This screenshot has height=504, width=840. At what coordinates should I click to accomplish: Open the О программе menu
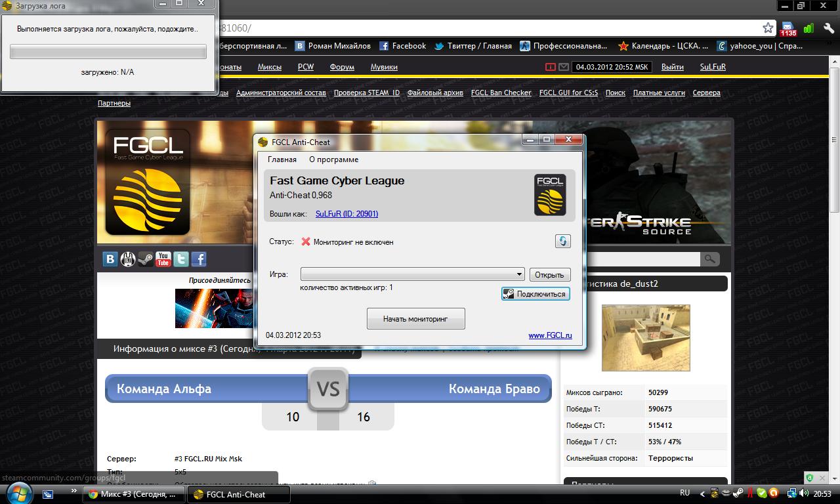point(333,159)
